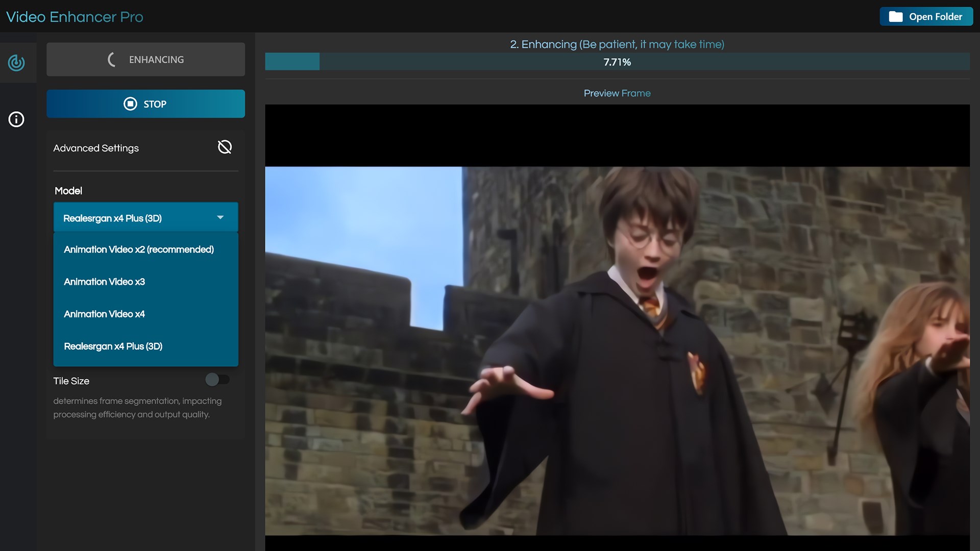980x551 pixels.
Task: Select Animation Video x2 (recommended) option
Action: tap(139, 249)
